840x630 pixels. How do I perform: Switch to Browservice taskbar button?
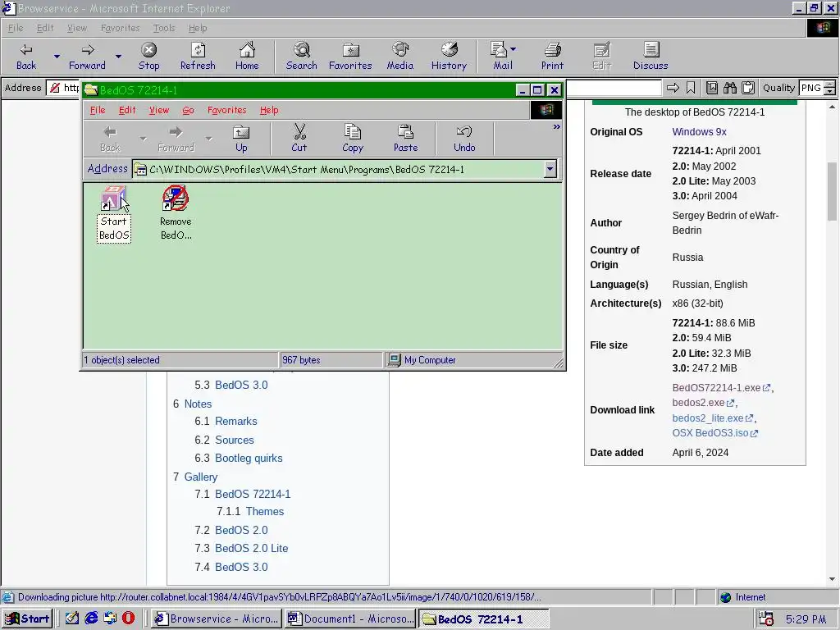(217, 619)
